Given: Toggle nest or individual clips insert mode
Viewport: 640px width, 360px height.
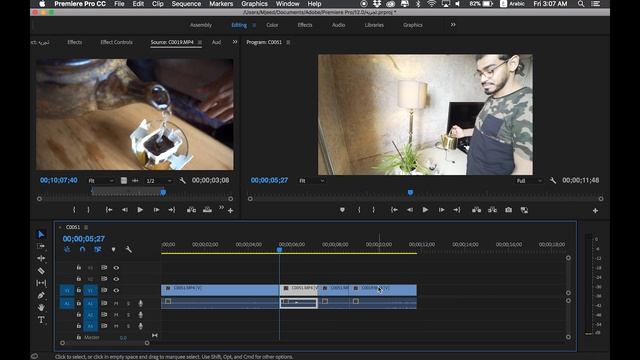Looking at the screenshot, I should click(x=67, y=249).
